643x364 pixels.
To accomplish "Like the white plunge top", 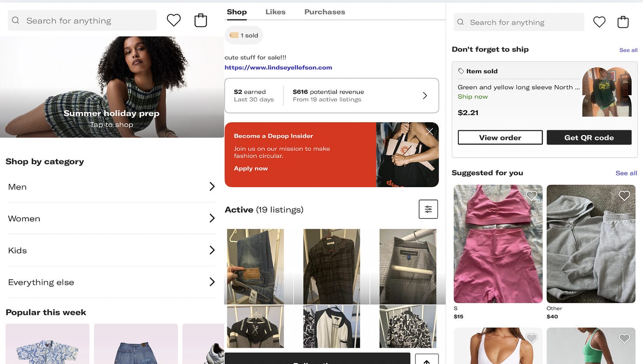I will 531,338.
